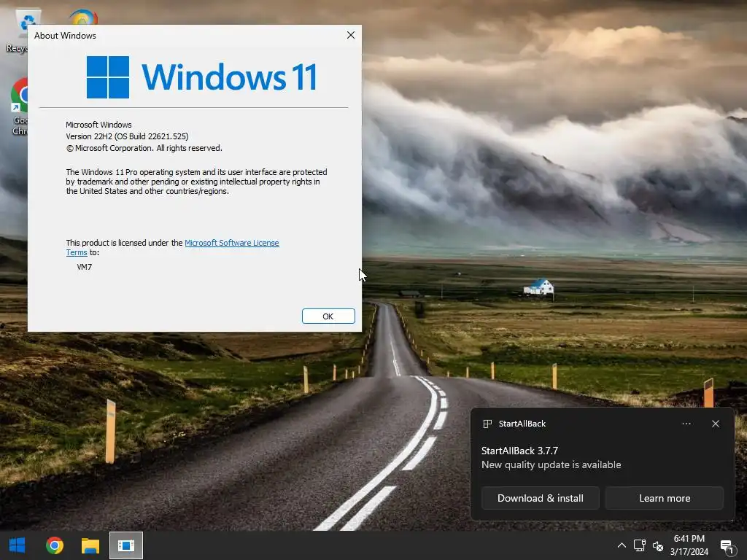Click the StartAllBack app icon in the notification
747x560 pixels.
487,424
